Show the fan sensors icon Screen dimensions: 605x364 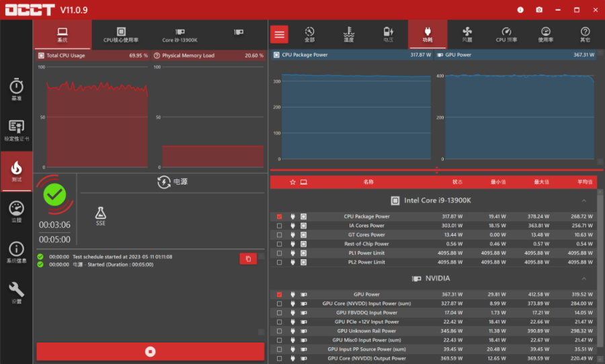(467, 34)
